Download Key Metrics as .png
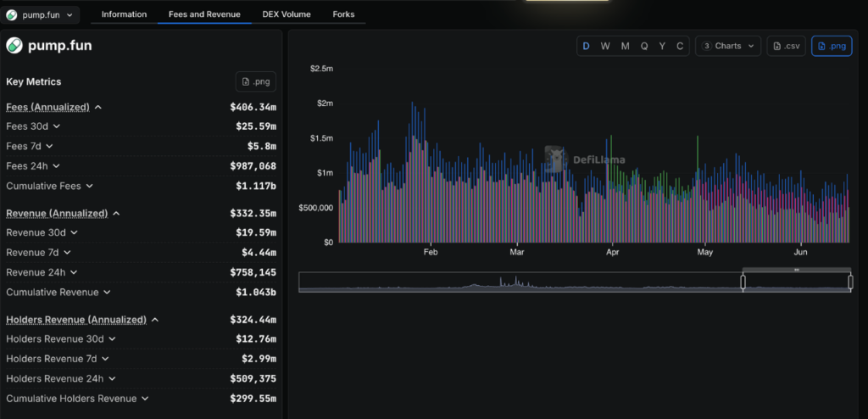Screen dimensions: 868x419 pos(256,81)
